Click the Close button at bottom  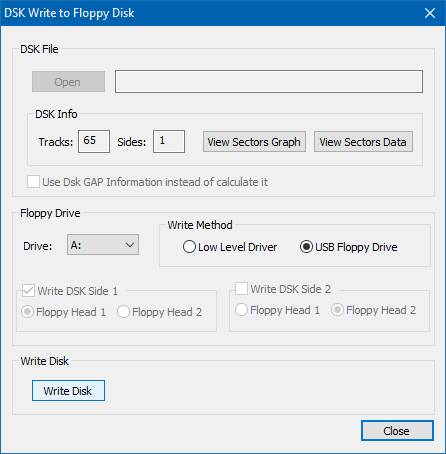pos(397,431)
